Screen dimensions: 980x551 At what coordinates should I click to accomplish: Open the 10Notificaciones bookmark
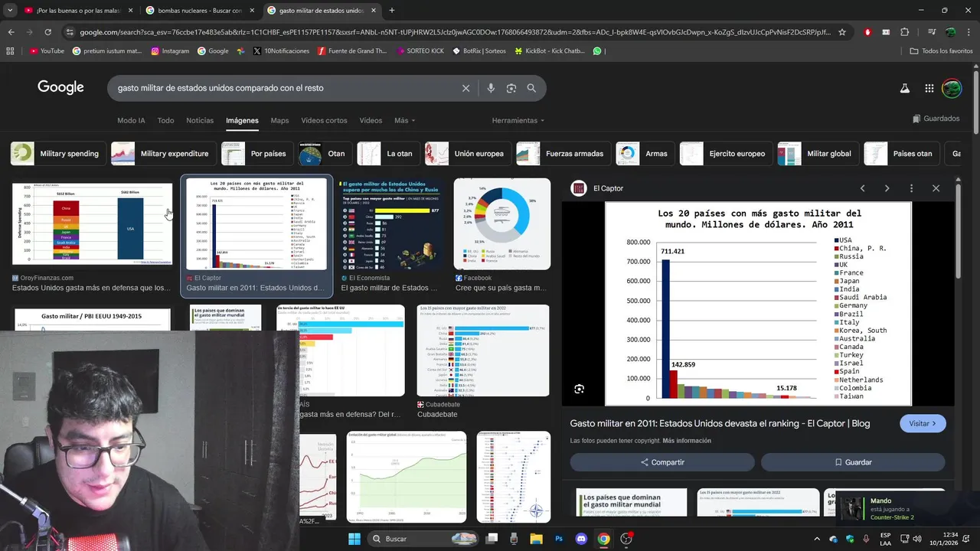pos(280,51)
